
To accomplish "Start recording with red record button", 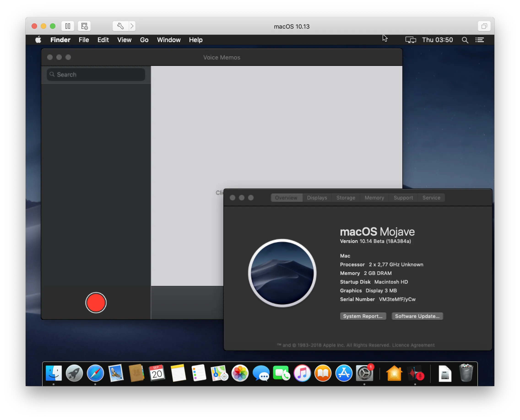I will point(96,303).
